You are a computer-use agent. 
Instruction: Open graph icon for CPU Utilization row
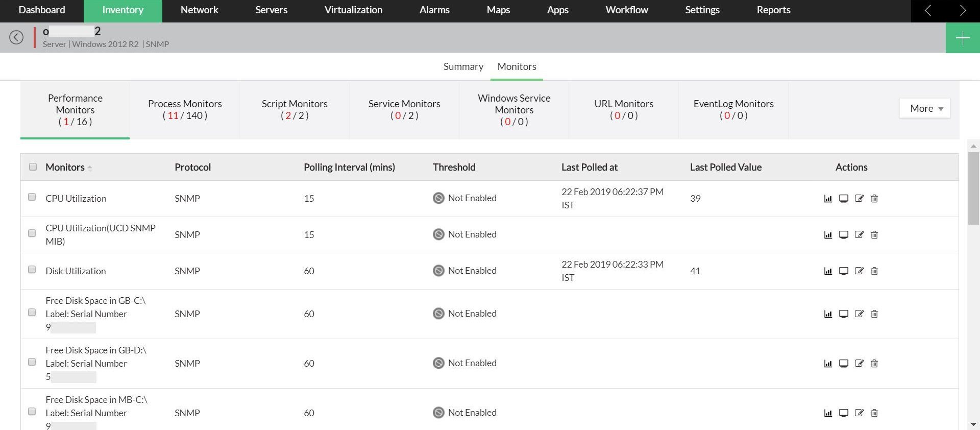click(x=828, y=199)
